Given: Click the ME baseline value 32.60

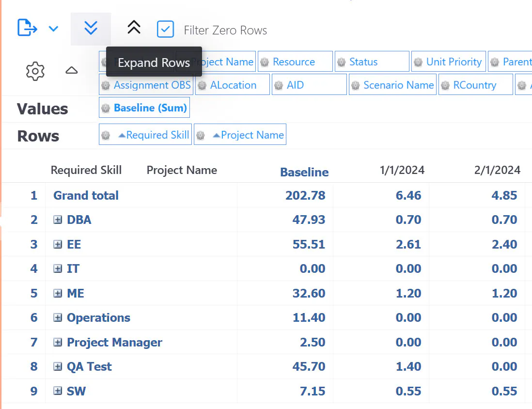Looking at the screenshot, I should coord(309,293).
